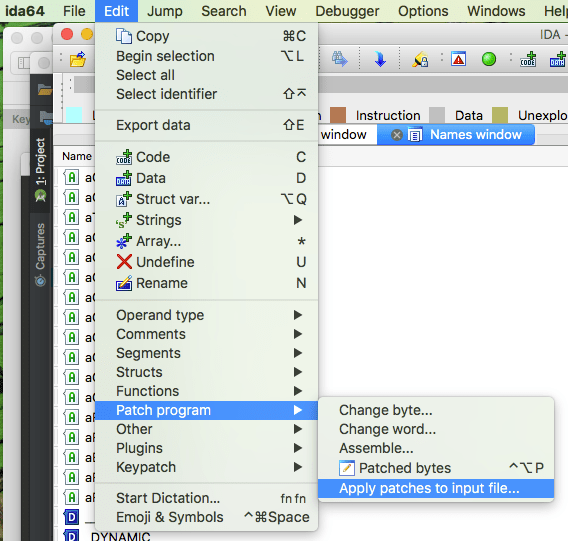Expand the Functions submenu
Screen dimensions: 568x541
click(x=298, y=391)
